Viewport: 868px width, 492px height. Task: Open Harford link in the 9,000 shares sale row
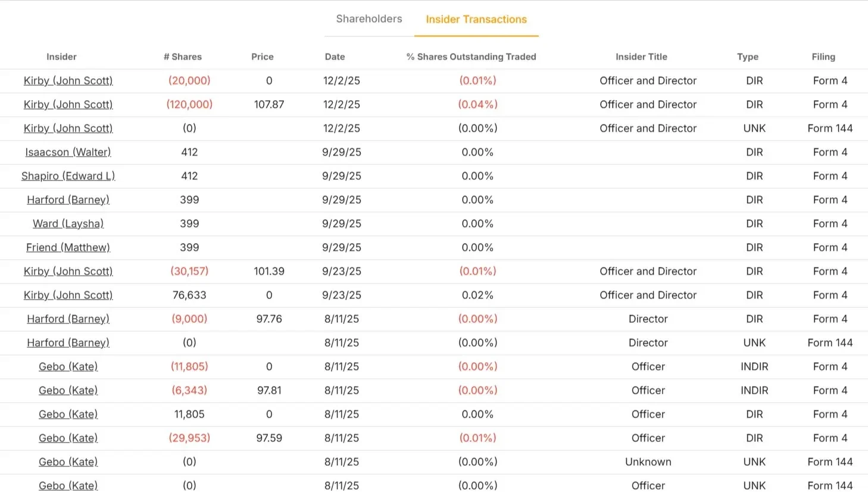click(x=68, y=319)
